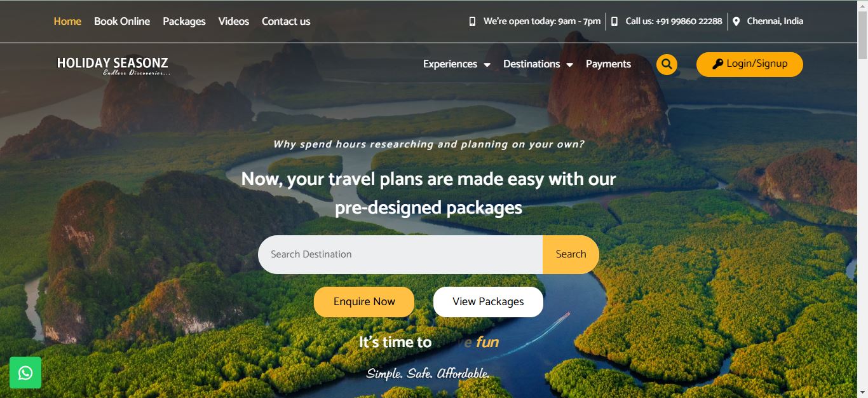This screenshot has width=868, height=398.
Task: Open the Experiences menu
Action: point(450,64)
